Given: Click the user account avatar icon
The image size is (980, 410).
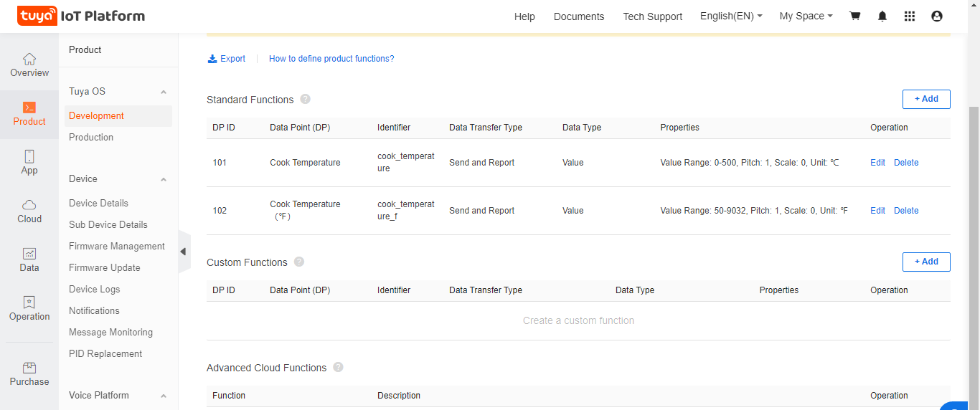Looking at the screenshot, I should [936, 16].
